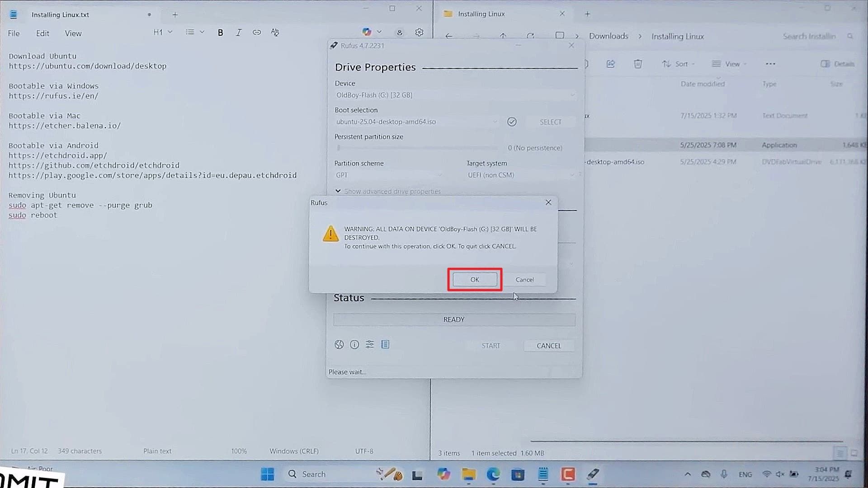Insert link via Notepad toolbar icon
This screenshot has width=868, height=488.
(257, 33)
